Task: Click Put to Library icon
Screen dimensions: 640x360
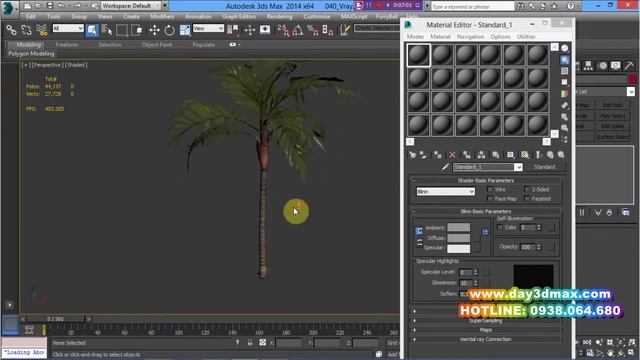Action: coord(496,155)
